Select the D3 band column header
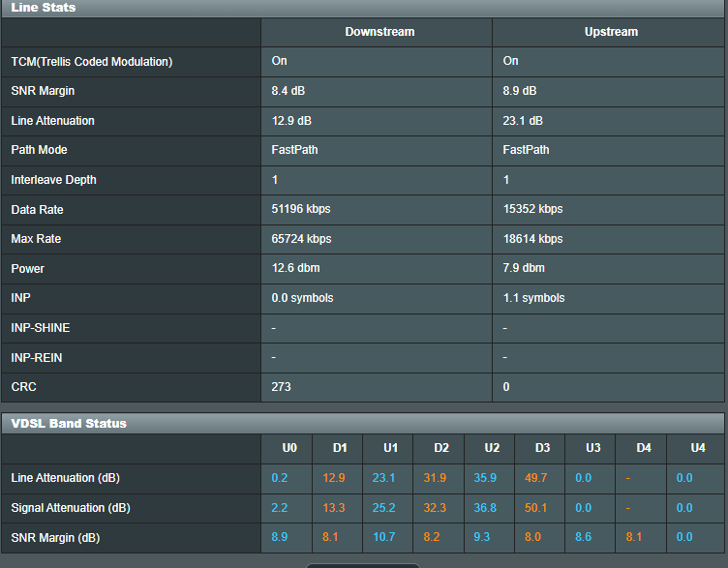728x568 pixels. click(542, 448)
